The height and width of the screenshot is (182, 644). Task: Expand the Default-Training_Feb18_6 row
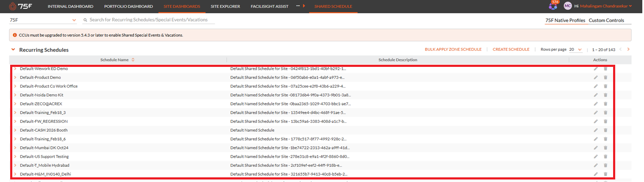15,139
